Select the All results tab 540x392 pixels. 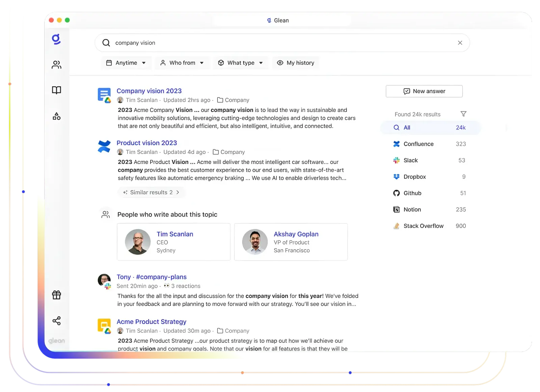[x=430, y=128]
